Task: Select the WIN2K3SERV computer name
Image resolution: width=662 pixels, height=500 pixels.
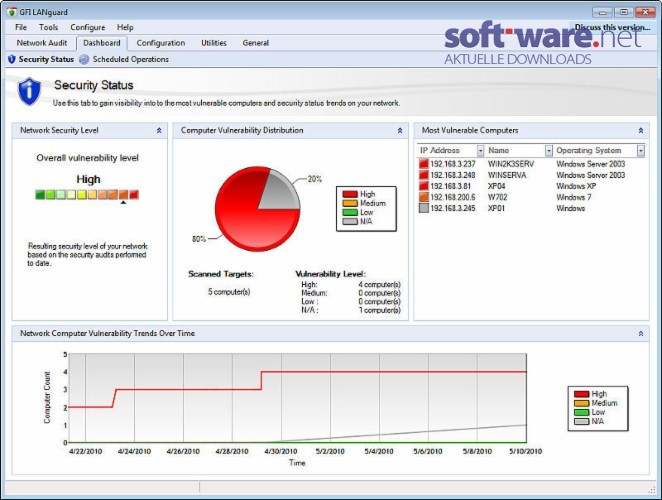Action: coord(511,164)
